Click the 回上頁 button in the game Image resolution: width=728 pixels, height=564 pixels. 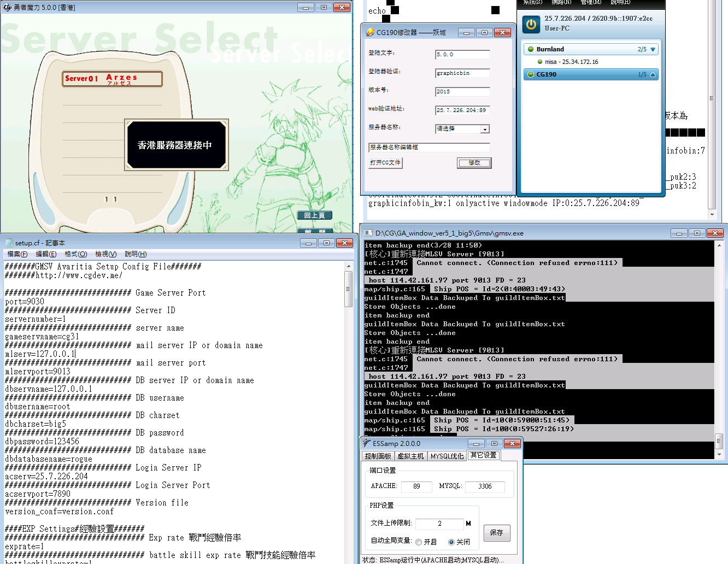click(315, 215)
